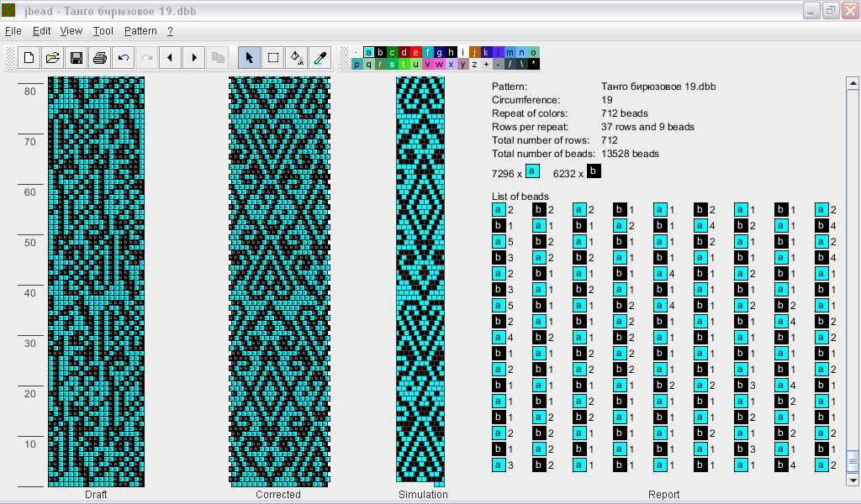The width and height of the screenshot is (861, 504).
Task: Open a file with the folder icon
Action: tap(52, 58)
